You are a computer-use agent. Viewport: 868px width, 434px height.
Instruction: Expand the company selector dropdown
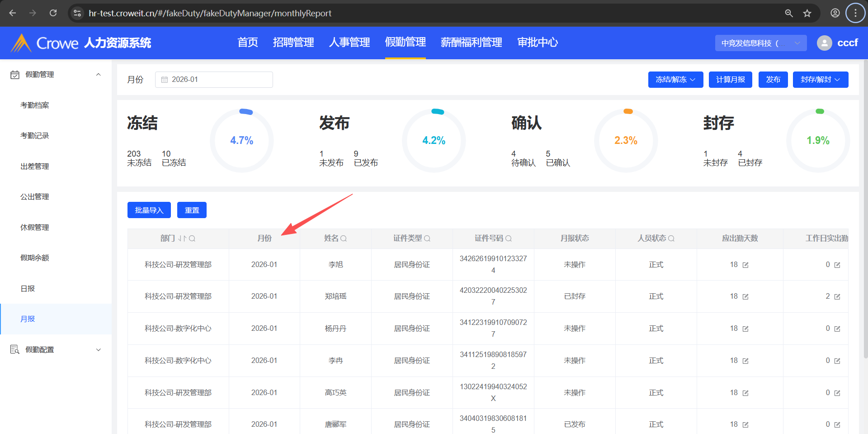tap(760, 43)
